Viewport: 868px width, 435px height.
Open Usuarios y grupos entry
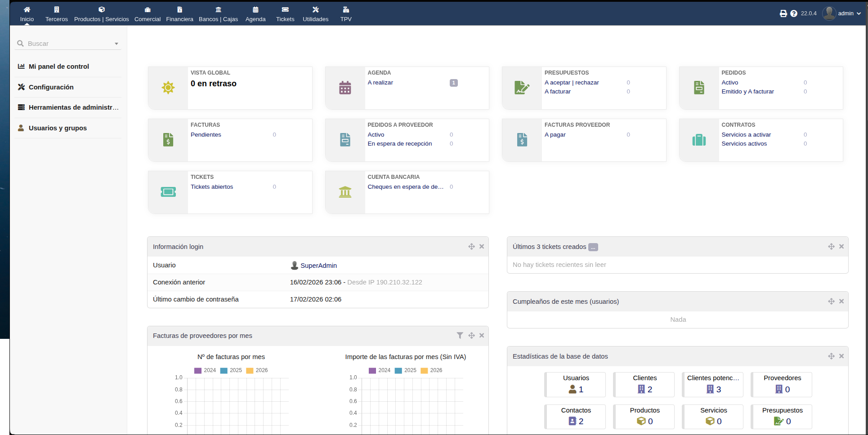click(x=58, y=128)
